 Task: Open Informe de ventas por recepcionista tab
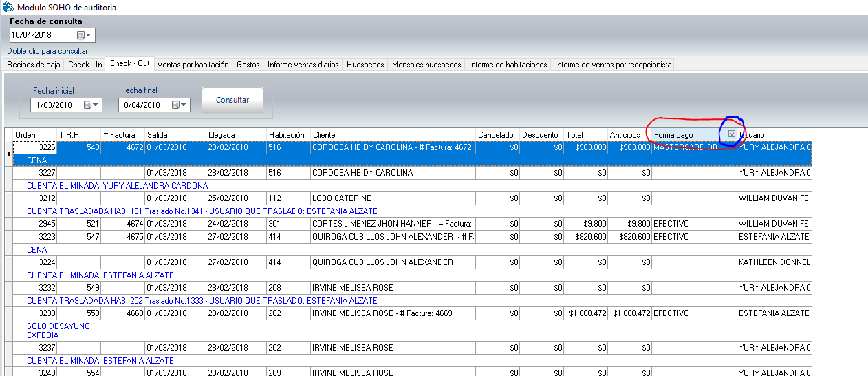click(x=613, y=65)
